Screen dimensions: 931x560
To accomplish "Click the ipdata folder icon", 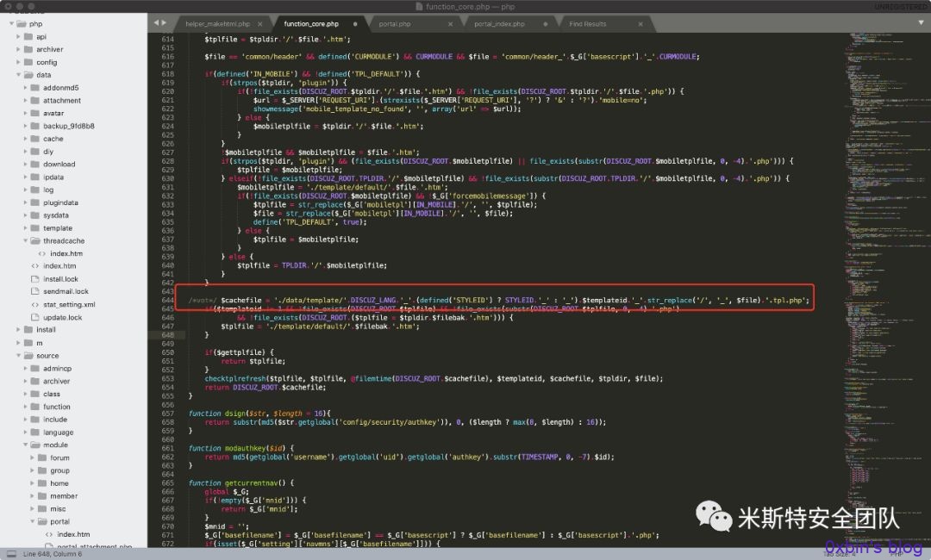I will (x=35, y=177).
